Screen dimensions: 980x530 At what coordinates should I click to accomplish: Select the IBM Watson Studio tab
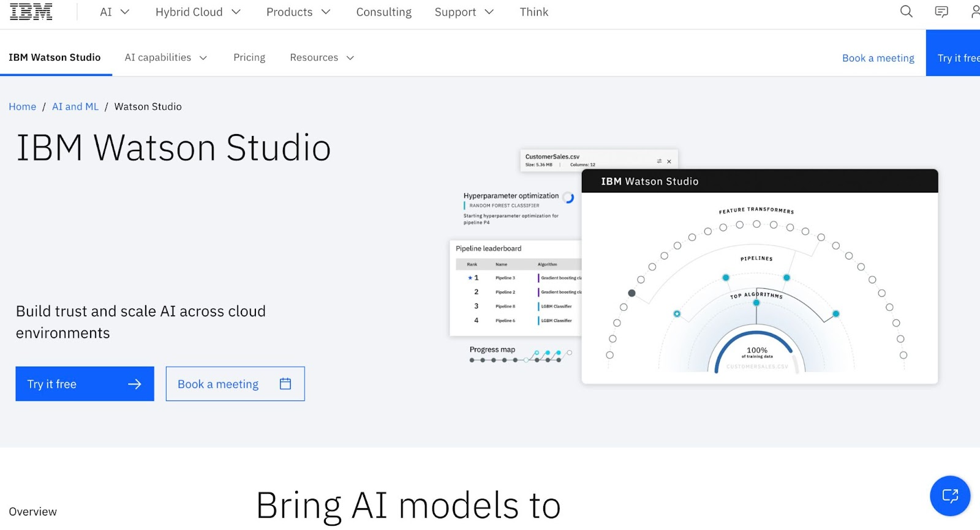pos(55,58)
